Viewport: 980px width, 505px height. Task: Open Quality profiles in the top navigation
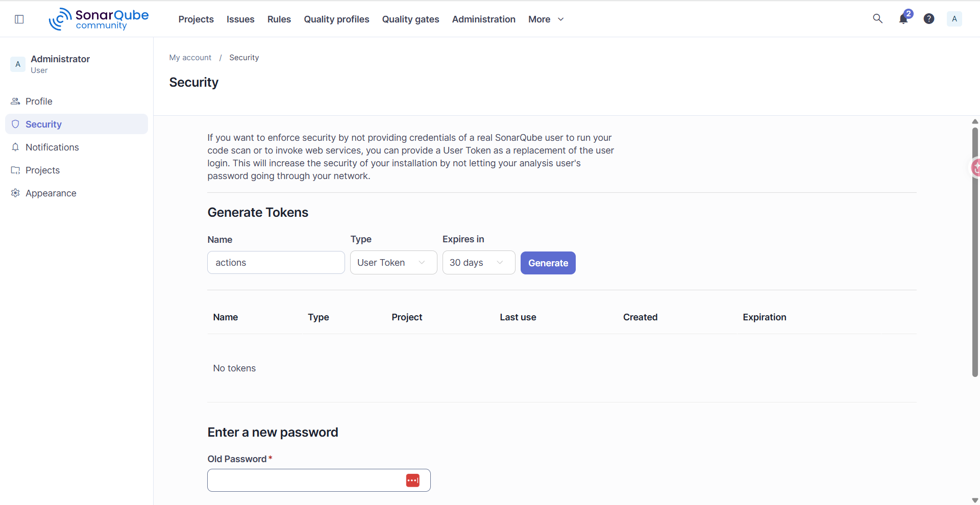pos(336,19)
